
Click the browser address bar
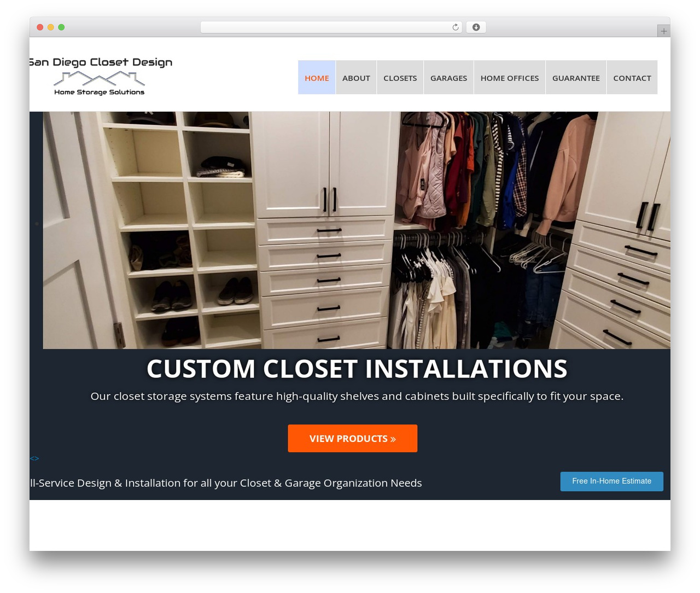click(331, 27)
